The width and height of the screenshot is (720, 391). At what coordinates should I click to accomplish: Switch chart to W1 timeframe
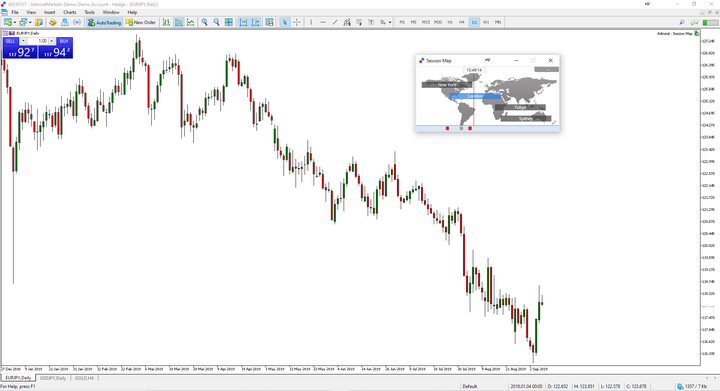pos(486,22)
